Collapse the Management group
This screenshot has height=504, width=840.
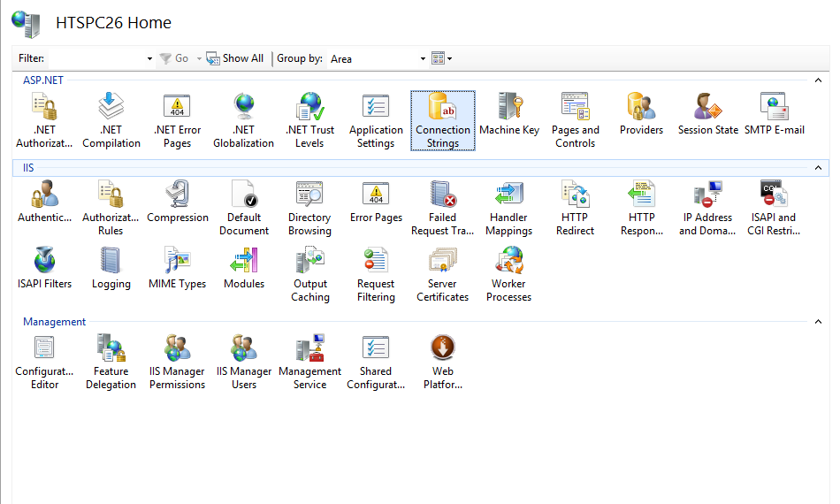point(818,321)
